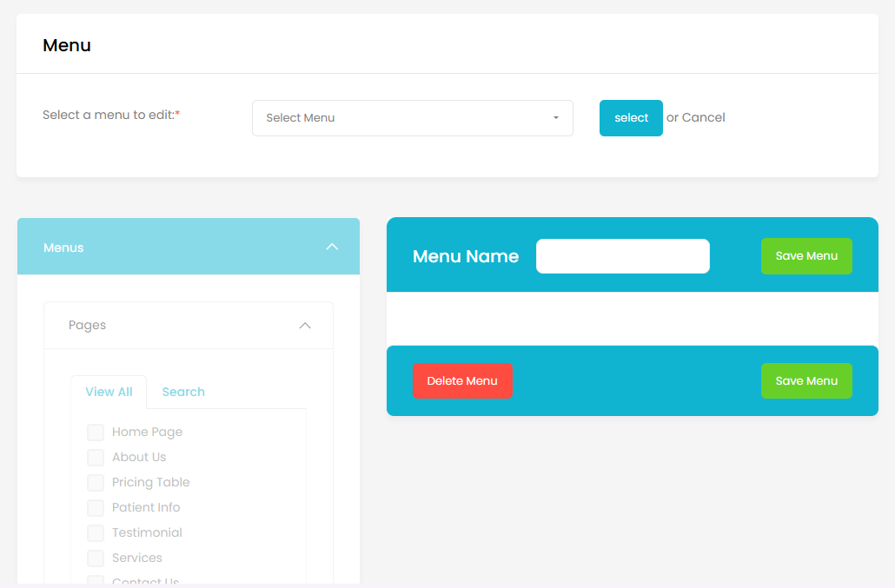Screen dimensions: 895x588
Task: Click the red Delete Menu button
Action: tap(462, 381)
